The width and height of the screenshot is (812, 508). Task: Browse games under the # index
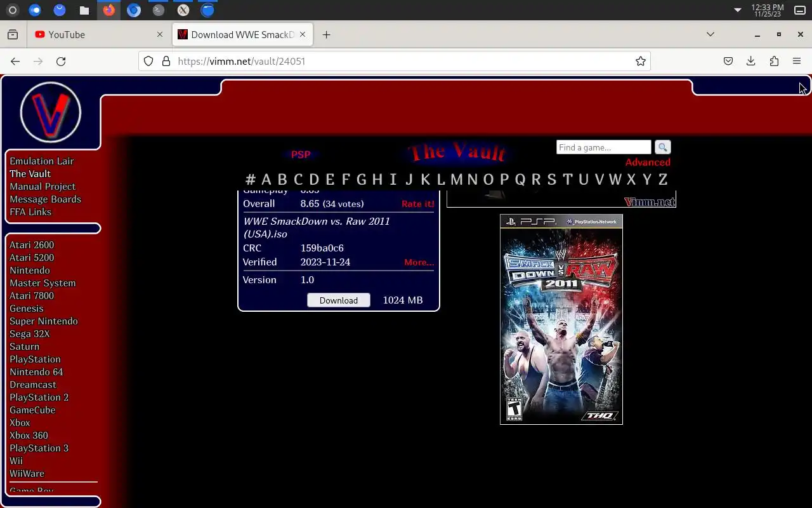[x=251, y=179]
